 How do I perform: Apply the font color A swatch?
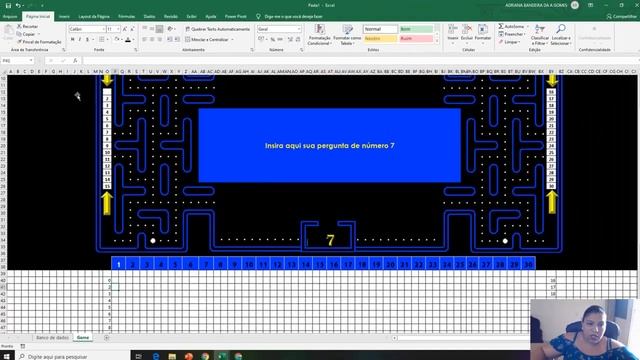point(128,40)
